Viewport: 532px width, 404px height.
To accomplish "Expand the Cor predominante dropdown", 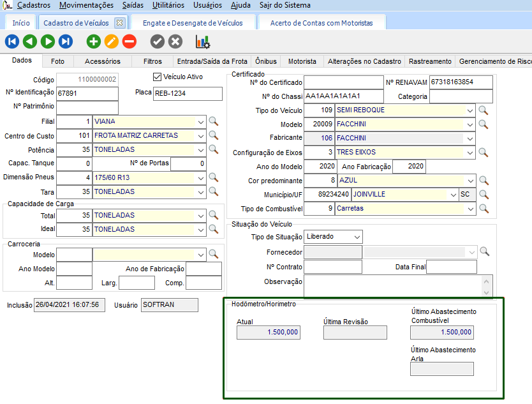I will pyautogui.click(x=470, y=181).
